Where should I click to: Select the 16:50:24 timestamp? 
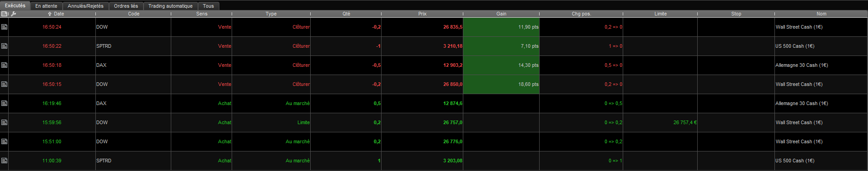[52, 27]
